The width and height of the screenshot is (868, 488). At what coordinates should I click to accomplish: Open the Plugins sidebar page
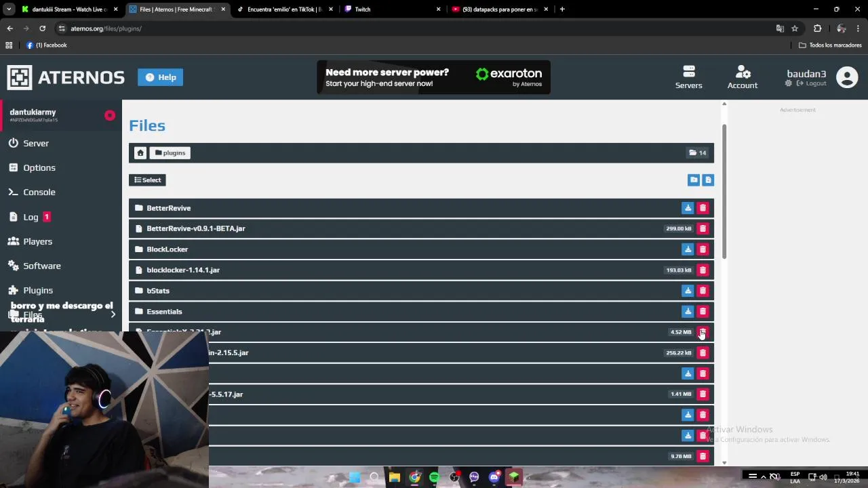38,290
